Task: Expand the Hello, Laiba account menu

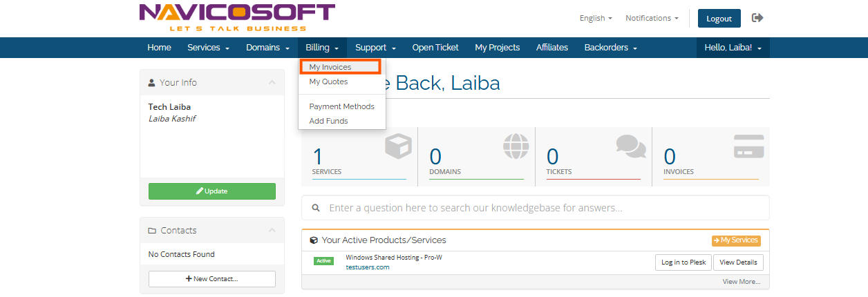Action: click(733, 48)
